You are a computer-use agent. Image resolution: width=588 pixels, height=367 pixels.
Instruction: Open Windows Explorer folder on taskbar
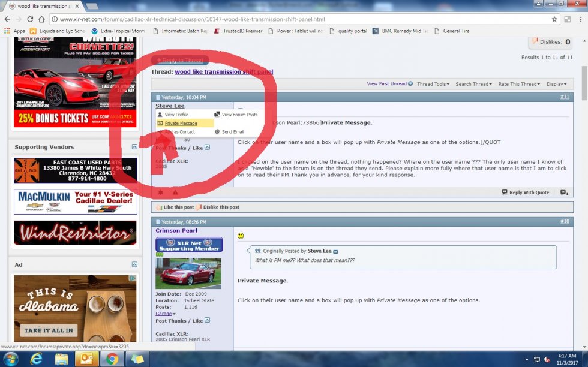point(61,359)
